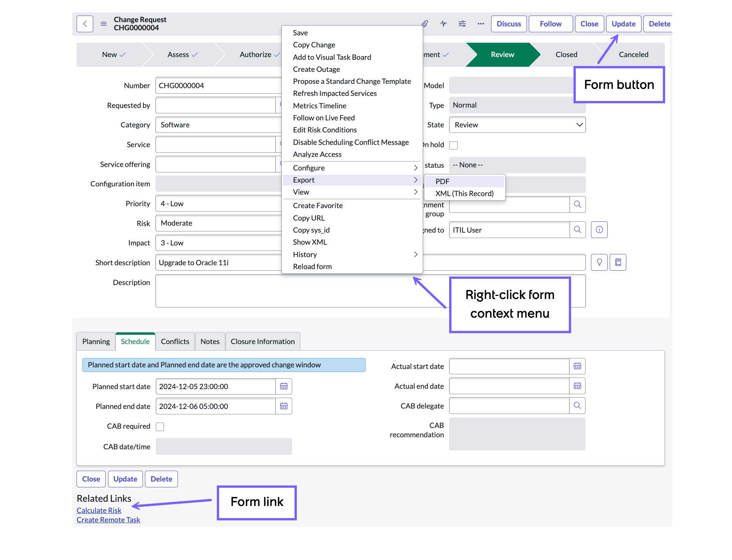Expand the History submenu
732x560 pixels.
352,254
